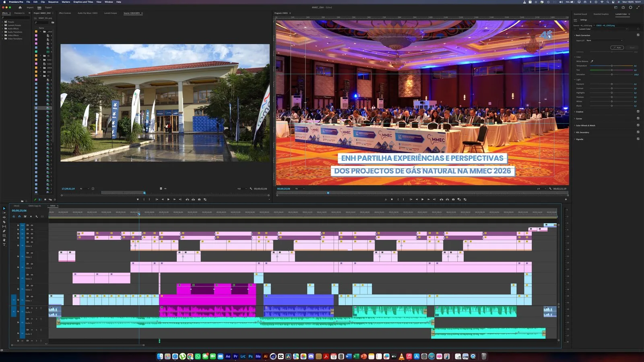Open the Program monitor button editor plus
Image resolution: width=644 pixels, height=362 pixels.
coord(566,200)
